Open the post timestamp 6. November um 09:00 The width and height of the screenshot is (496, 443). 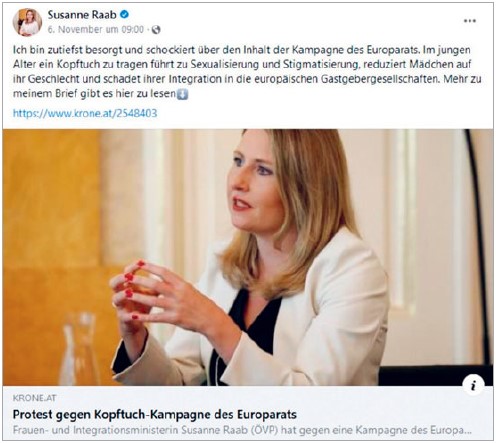pyautogui.click(x=96, y=30)
